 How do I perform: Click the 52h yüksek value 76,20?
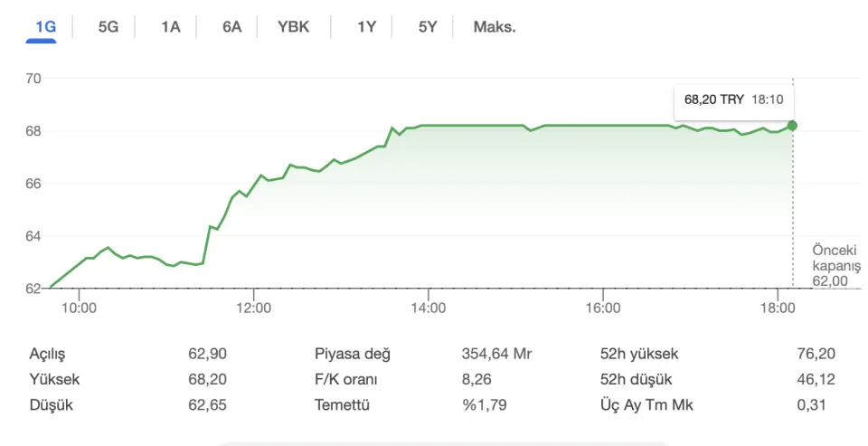816,354
